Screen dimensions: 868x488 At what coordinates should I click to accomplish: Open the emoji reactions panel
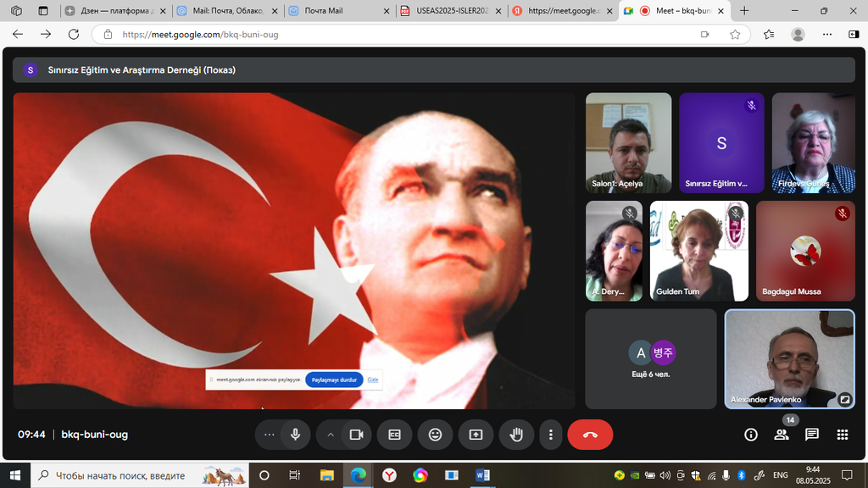[x=435, y=435]
